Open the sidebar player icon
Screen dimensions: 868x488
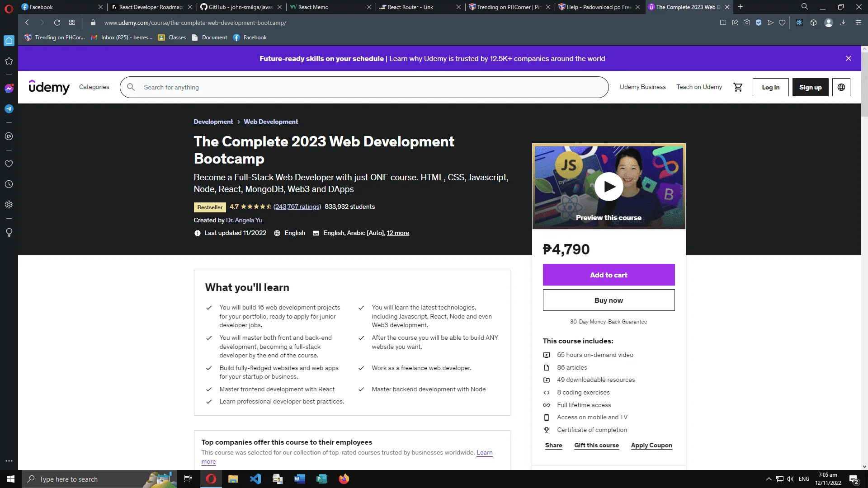pyautogui.click(x=9, y=136)
